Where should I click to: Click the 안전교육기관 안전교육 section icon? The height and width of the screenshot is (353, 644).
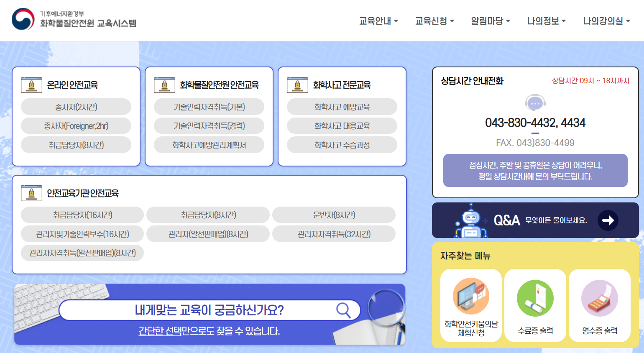point(31,193)
